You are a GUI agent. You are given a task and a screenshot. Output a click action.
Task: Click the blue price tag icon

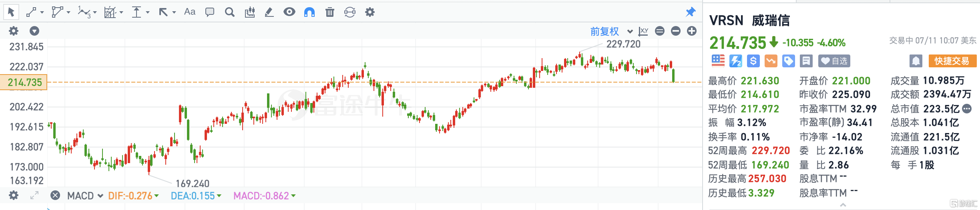coord(789,61)
